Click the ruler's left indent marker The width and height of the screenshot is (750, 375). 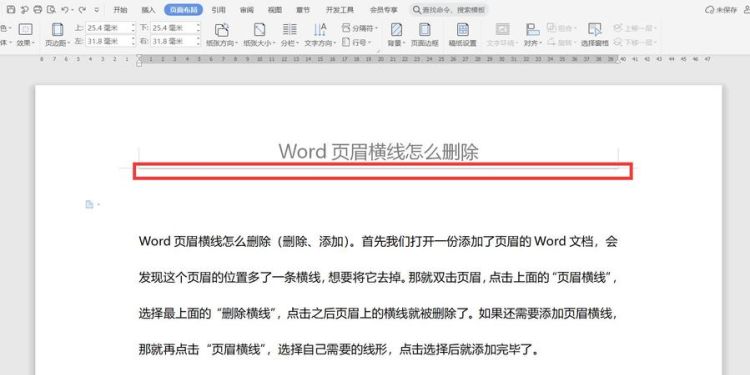click(x=139, y=60)
